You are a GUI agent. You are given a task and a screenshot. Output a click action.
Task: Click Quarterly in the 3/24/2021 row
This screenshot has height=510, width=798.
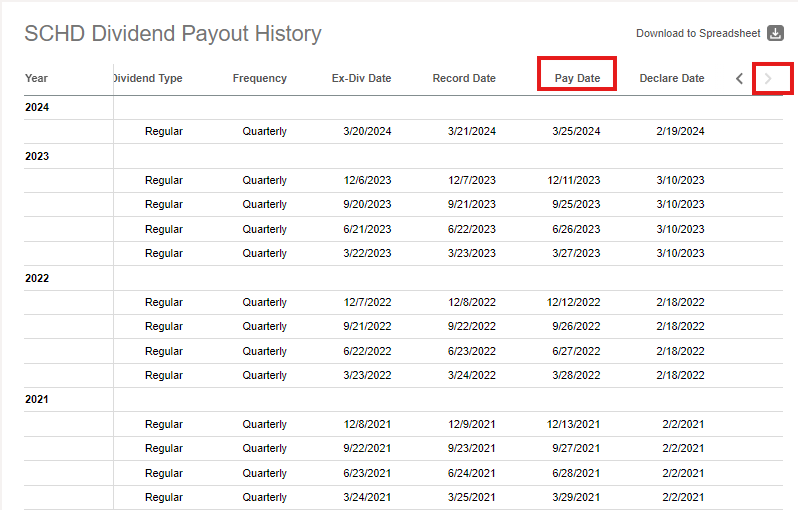265,497
